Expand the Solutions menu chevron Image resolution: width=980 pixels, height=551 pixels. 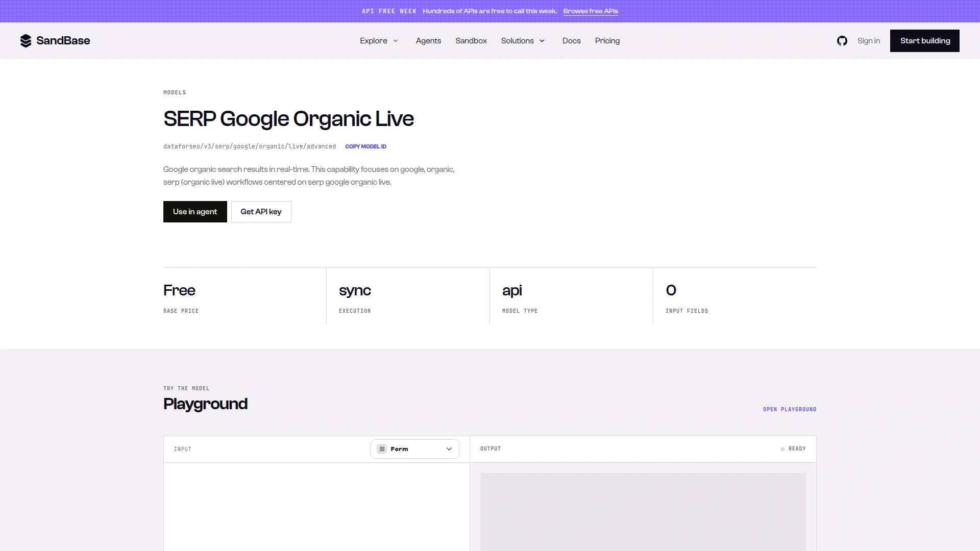(542, 41)
